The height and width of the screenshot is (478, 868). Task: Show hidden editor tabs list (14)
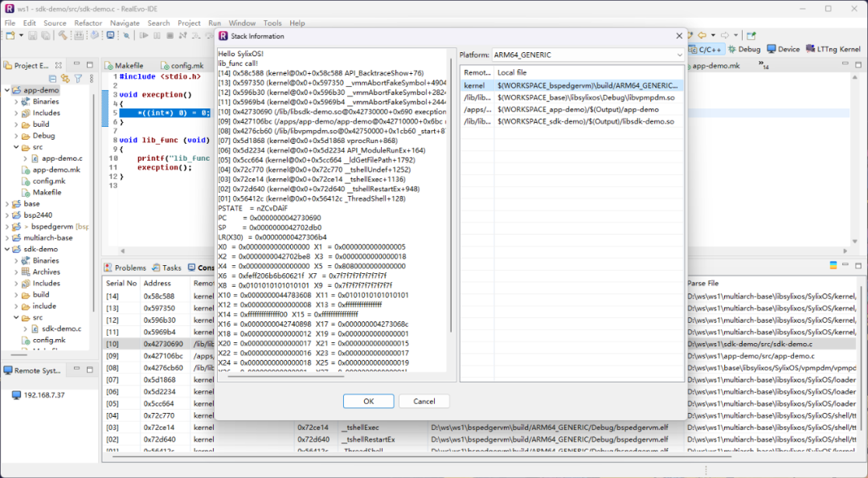(764, 65)
